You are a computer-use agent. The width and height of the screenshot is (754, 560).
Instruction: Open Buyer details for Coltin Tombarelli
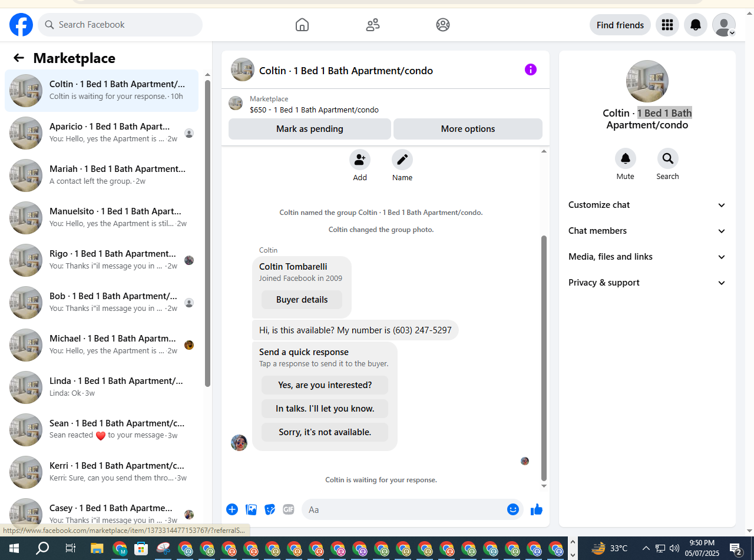[302, 300]
